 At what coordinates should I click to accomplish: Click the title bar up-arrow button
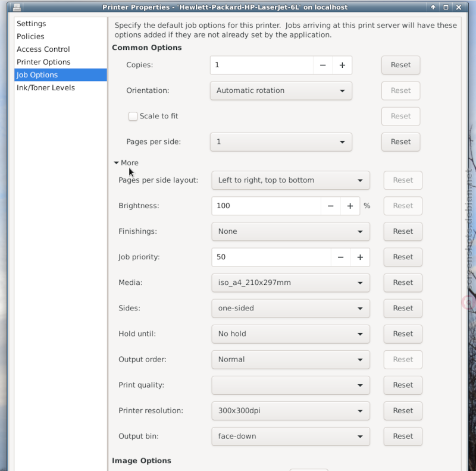point(433,7)
